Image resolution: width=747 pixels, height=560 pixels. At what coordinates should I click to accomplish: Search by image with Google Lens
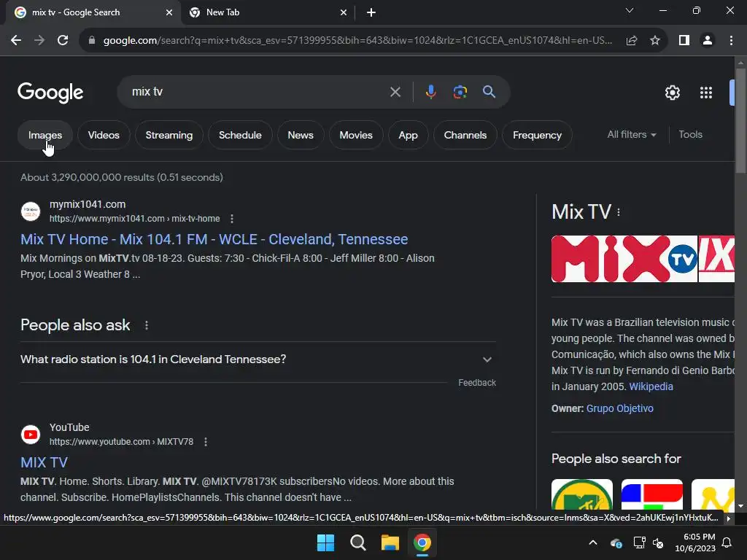[460, 92]
